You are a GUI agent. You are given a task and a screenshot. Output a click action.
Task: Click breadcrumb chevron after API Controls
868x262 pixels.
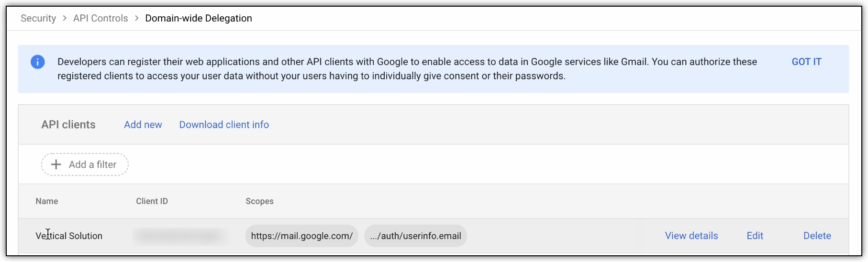137,18
